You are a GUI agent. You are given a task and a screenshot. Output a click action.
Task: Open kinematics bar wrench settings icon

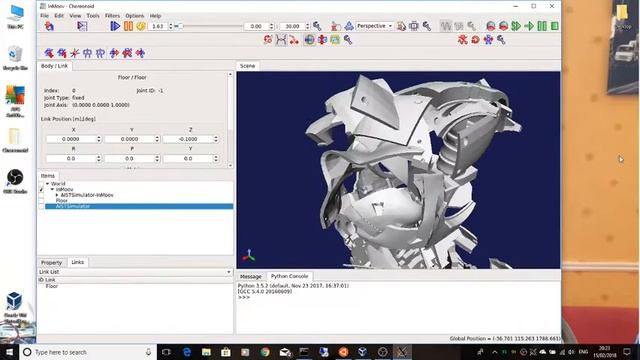pos(348,40)
